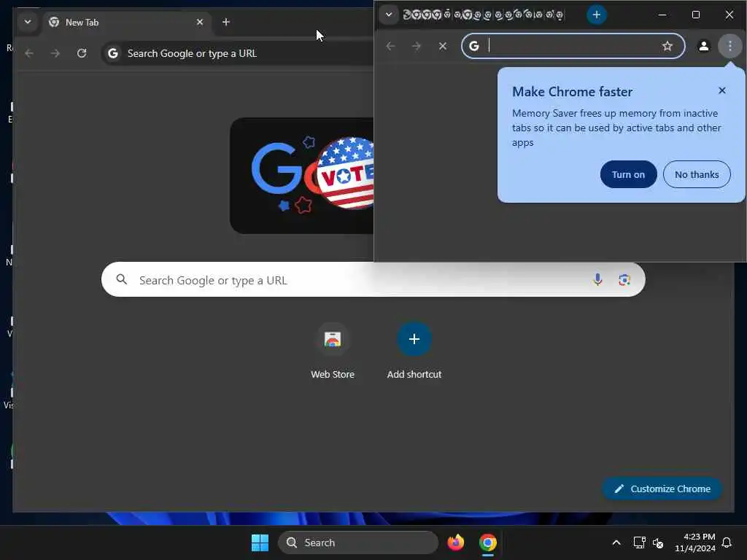Viewport: 747px width, 560px height.
Task: Open tab search dropdown in back Chrome window
Action: (x=28, y=22)
